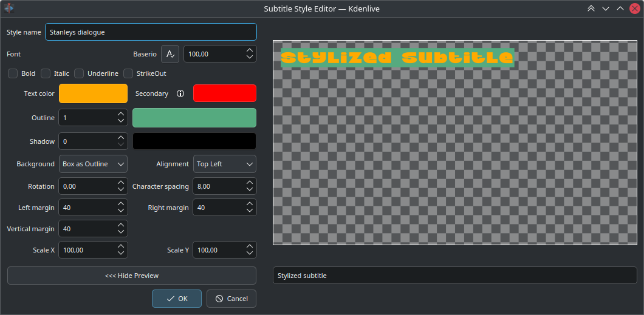Open the orange Text color swatch
Viewport: 644px width, 315px height.
tap(93, 93)
